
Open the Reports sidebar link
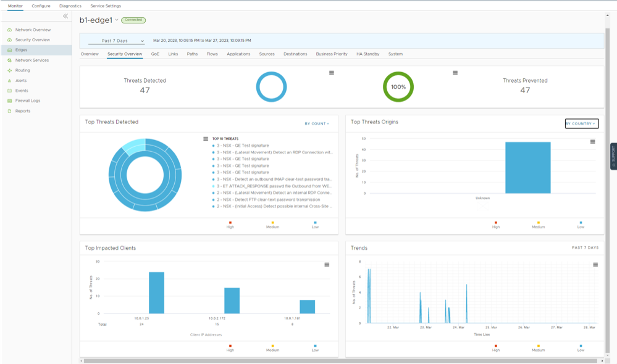(23, 111)
